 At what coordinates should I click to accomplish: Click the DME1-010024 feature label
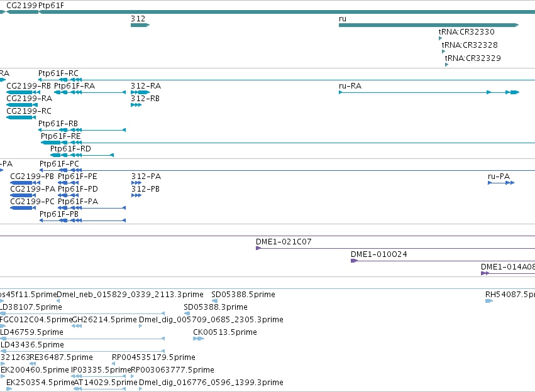tap(378, 254)
